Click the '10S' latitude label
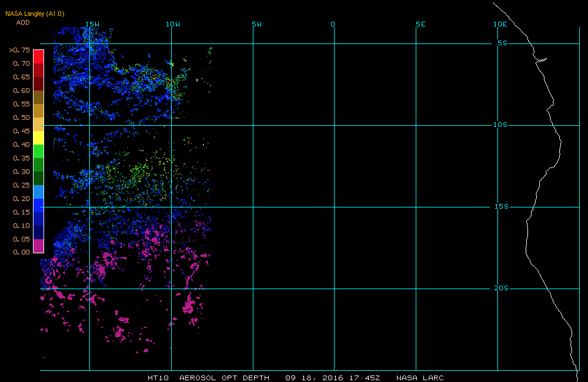The width and height of the screenshot is (588, 382). coord(500,125)
